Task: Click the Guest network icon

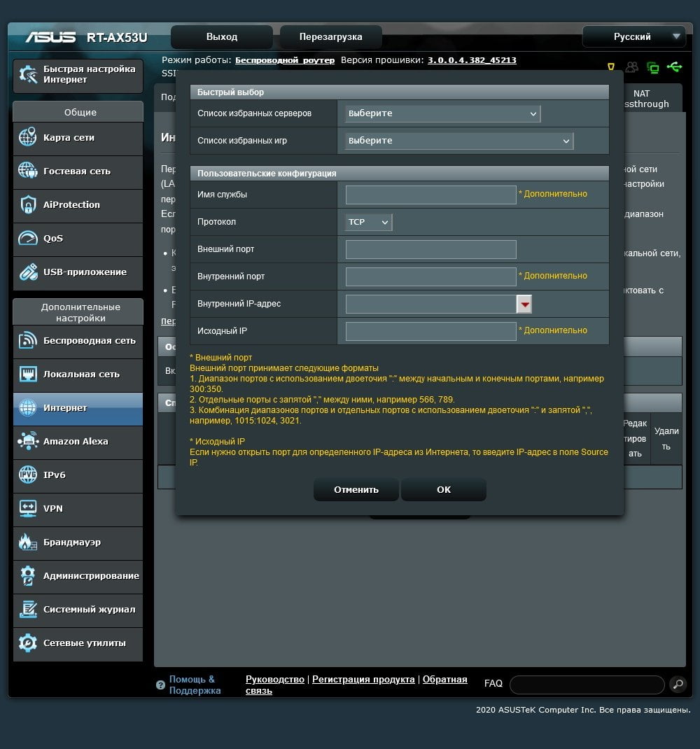Action: tap(28, 171)
